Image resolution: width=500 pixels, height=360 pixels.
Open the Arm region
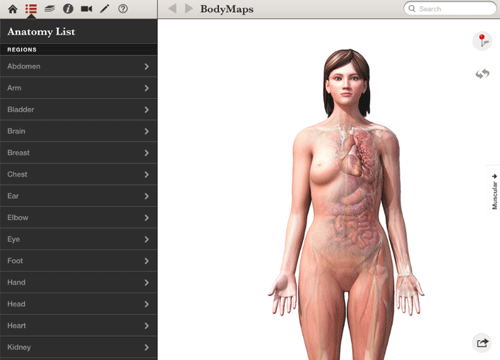(x=79, y=88)
